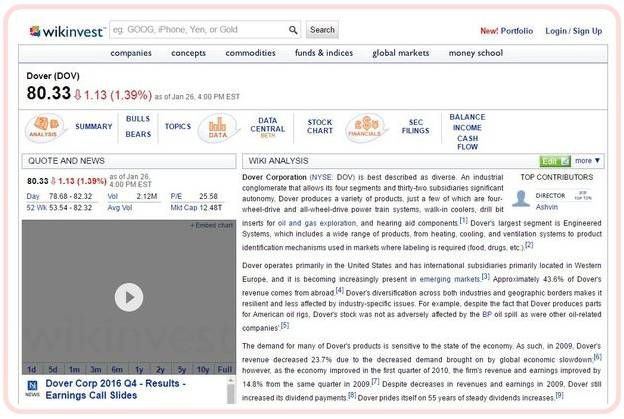Set chart range to Full
The image size is (624, 419).
(x=225, y=370)
